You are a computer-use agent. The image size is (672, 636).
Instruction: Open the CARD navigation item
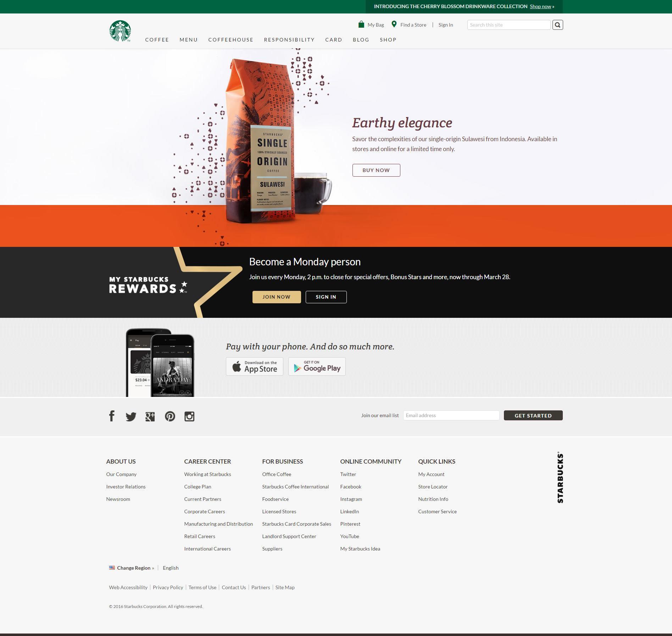(334, 40)
